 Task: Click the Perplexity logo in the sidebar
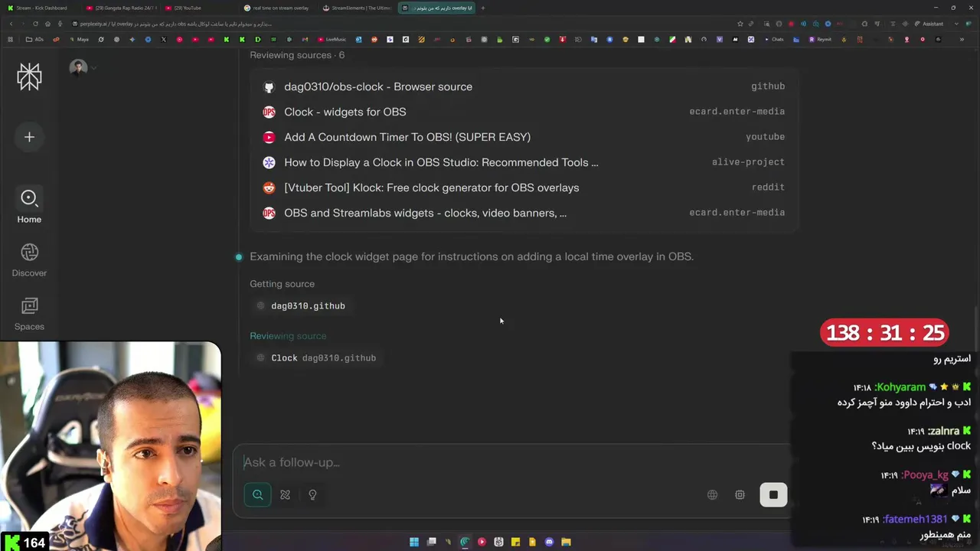[x=29, y=76]
